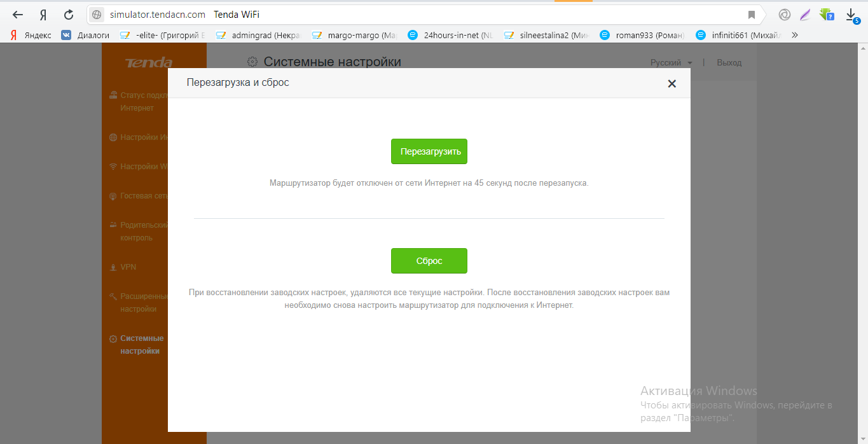Expand more bookmarks with double chevron
Screen dimensions: 868x444
(794, 36)
